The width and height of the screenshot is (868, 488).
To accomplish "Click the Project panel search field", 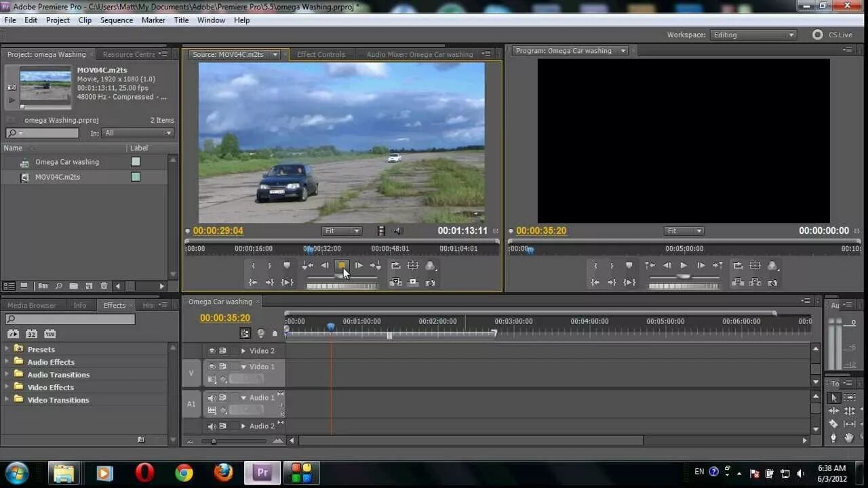I will click(42, 134).
